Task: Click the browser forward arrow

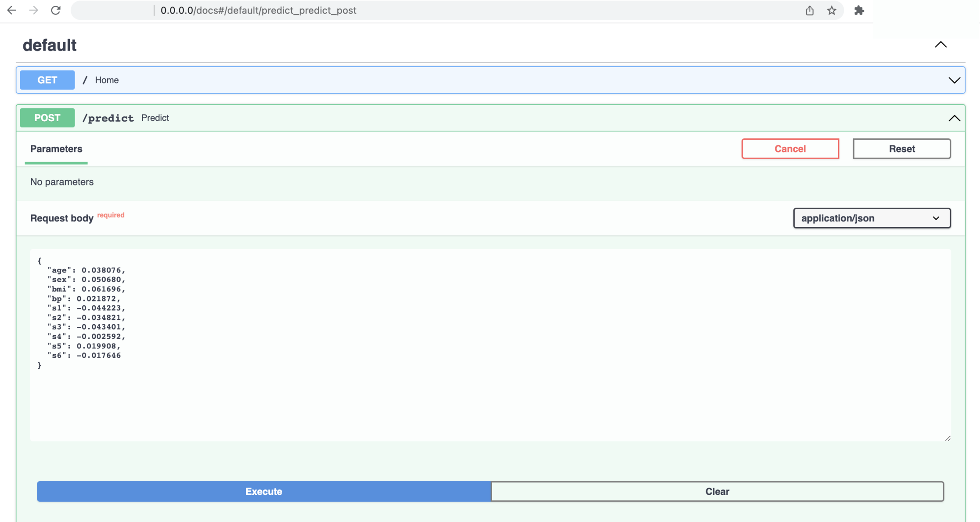Action: [x=33, y=10]
